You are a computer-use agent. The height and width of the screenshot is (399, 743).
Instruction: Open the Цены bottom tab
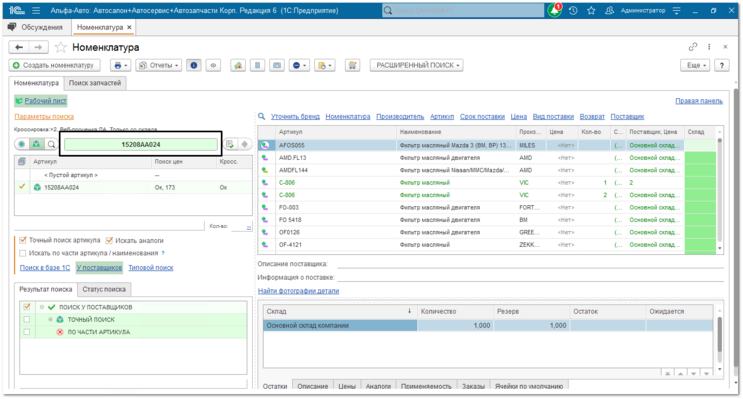347,386
